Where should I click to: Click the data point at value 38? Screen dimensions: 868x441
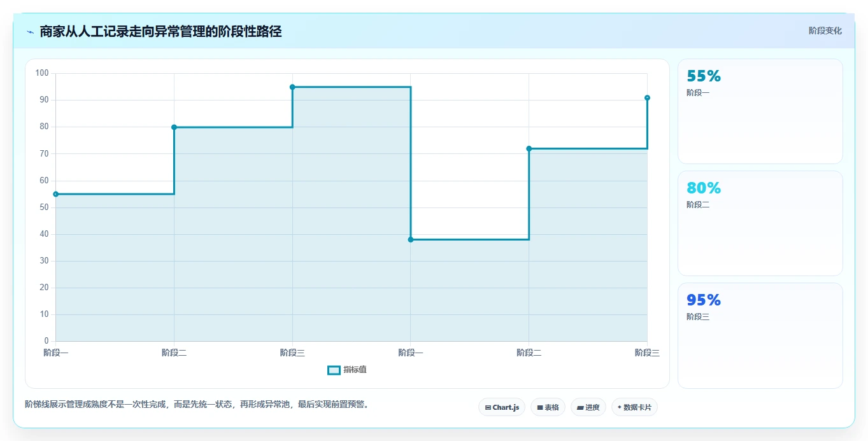411,239
